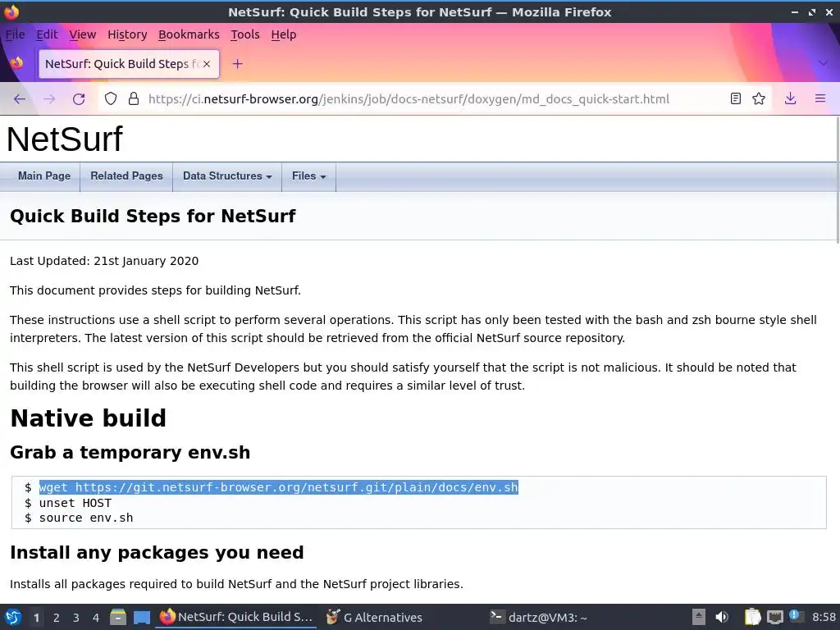The image size is (840, 630).
Task: Click the 8:58 clock
Action: [x=824, y=617]
